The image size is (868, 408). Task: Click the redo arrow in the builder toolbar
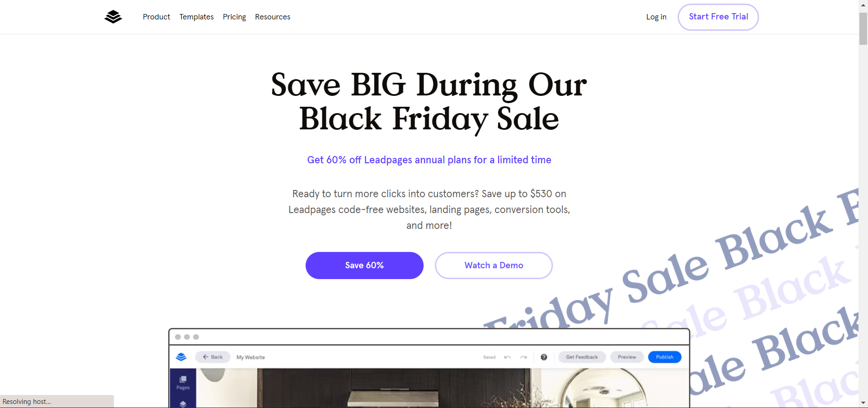point(524,357)
